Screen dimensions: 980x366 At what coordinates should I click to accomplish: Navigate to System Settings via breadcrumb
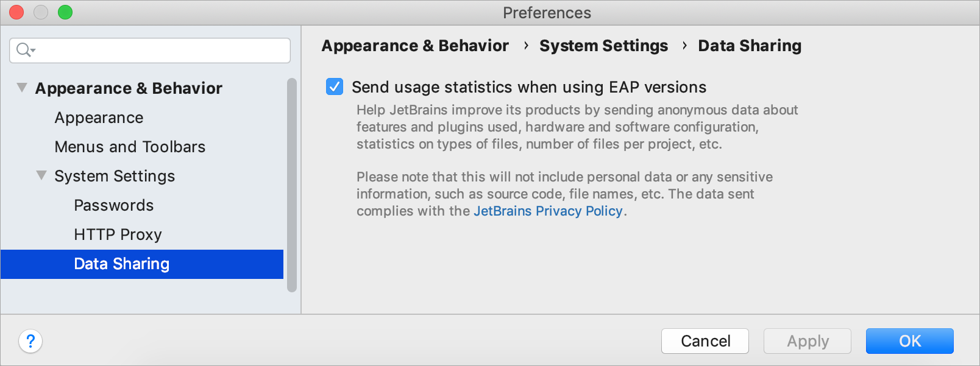603,45
